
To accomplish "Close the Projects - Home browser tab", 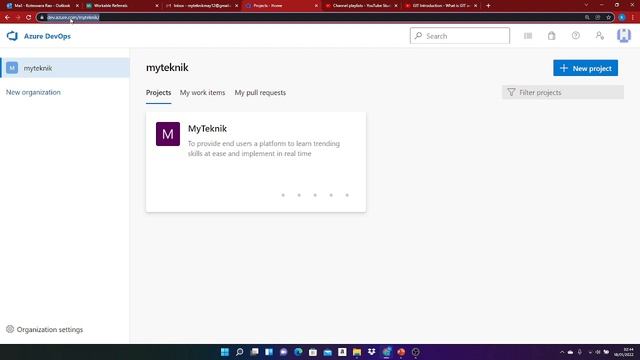I will [316, 6].
